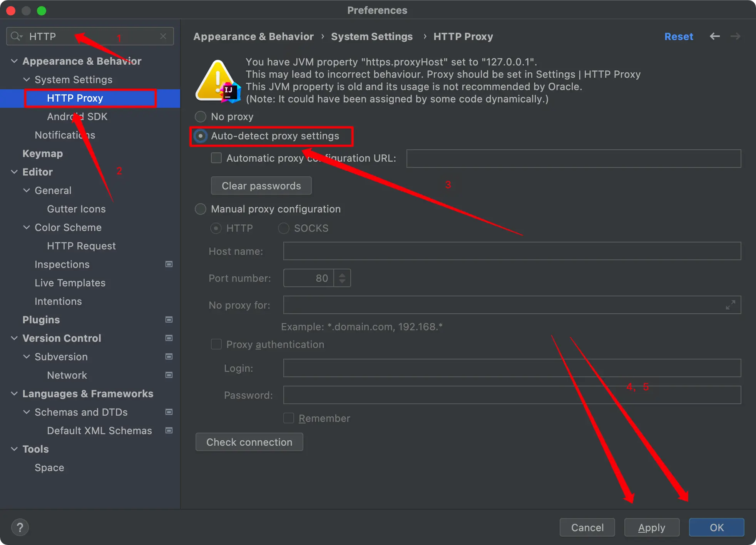Confirm with the OK button

(716, 527)
